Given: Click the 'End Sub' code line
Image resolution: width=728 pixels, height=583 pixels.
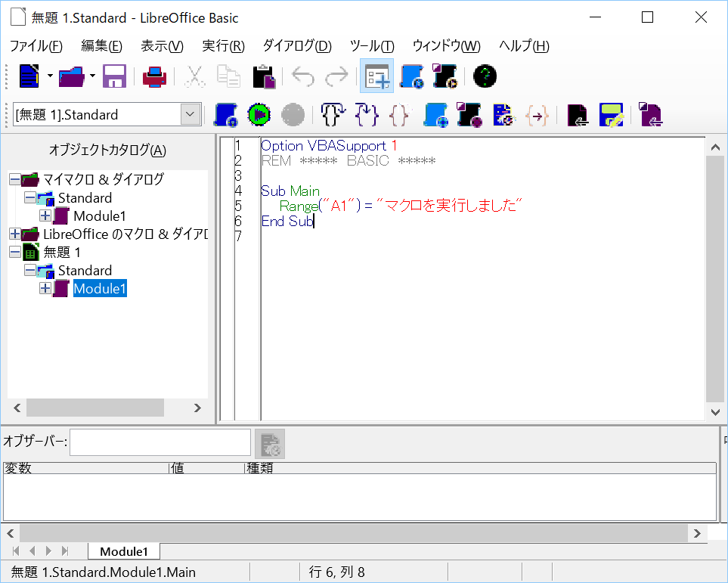Looking at the screenshot, I should 287,221.
